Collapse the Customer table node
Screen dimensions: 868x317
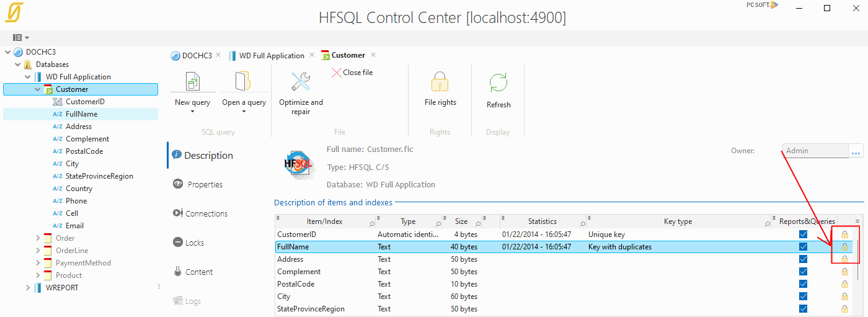pyautogui.click(x=38, y=89)
